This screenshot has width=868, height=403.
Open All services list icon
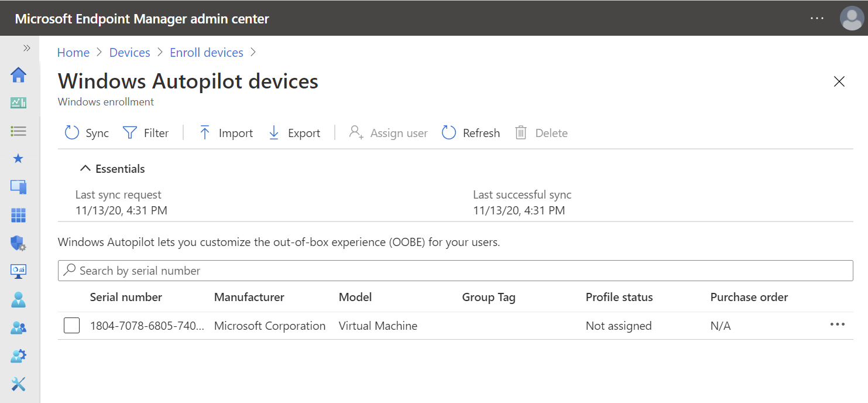click(19, 131)
